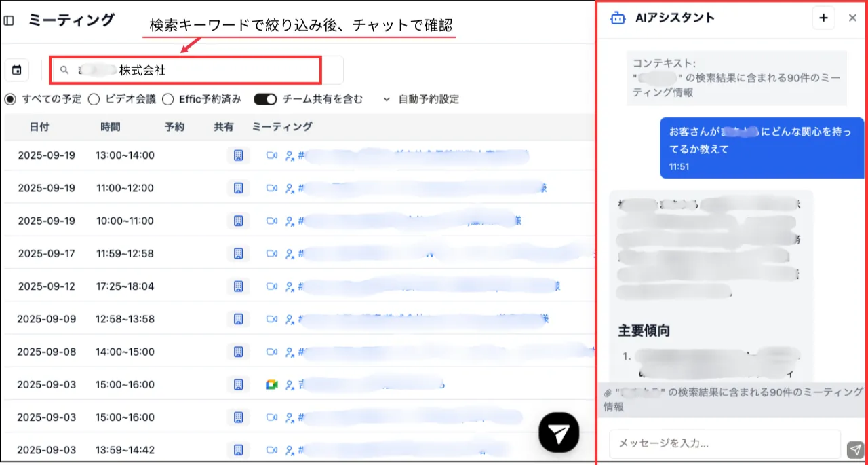Image resolution: width=868 pixels, height=465 pixels.
Task: Click the 日付 column header
Action: [39, 127]
